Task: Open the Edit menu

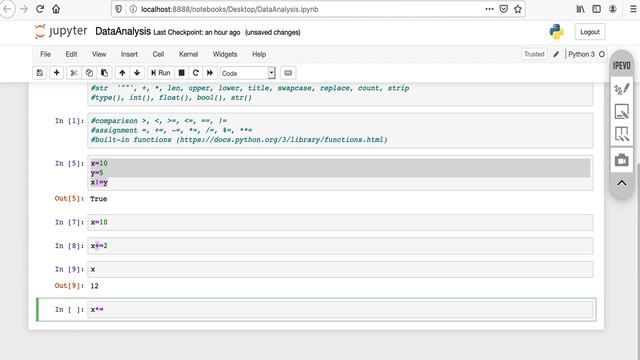Action: point(71,54)
